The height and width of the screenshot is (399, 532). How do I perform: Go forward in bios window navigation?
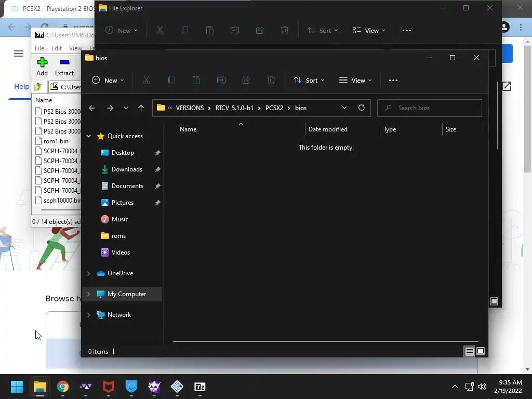click(110, 108)
